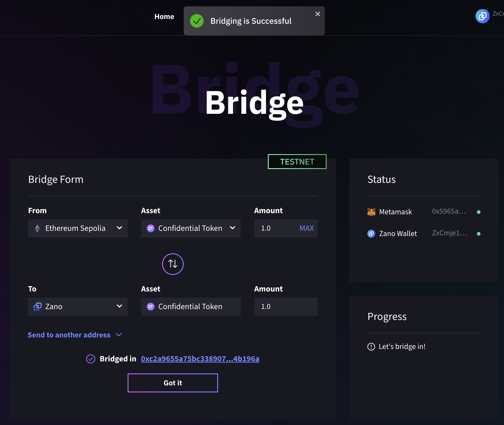The height and width of the screenshot is (425, 504).
Task: Click the Zano Wallet icon in Status
Action: [x=371, y=234]
